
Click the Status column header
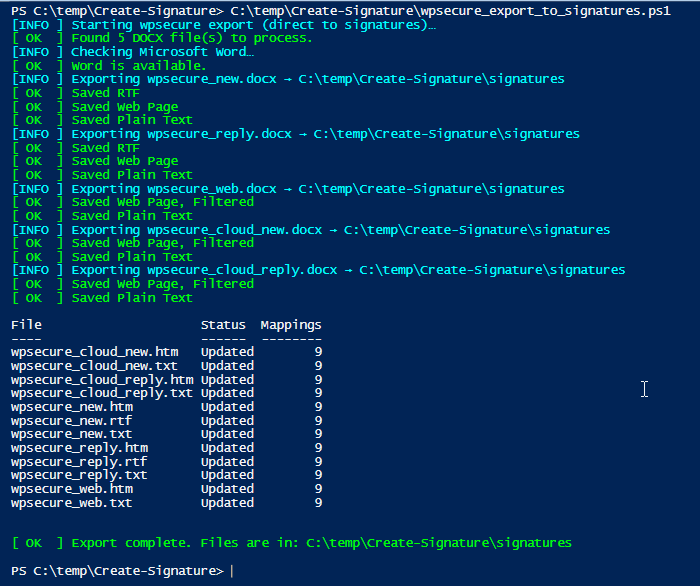[223, 325]
